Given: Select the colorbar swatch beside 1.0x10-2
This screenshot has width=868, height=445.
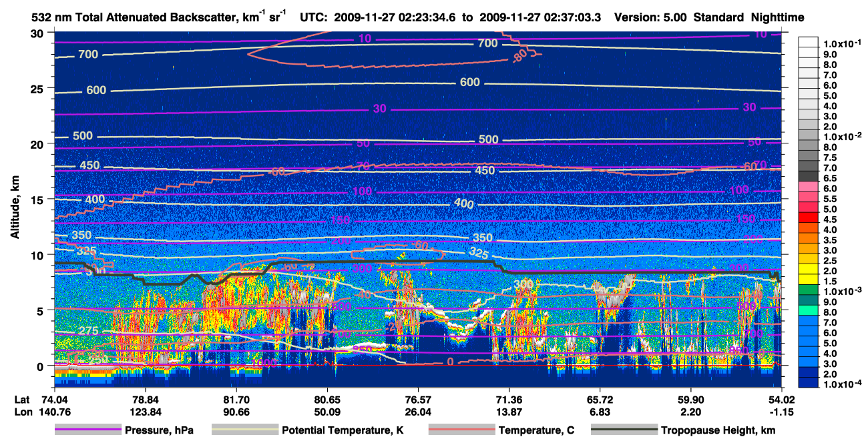Looking at the screenshot, I should click(x=809, y=135).
